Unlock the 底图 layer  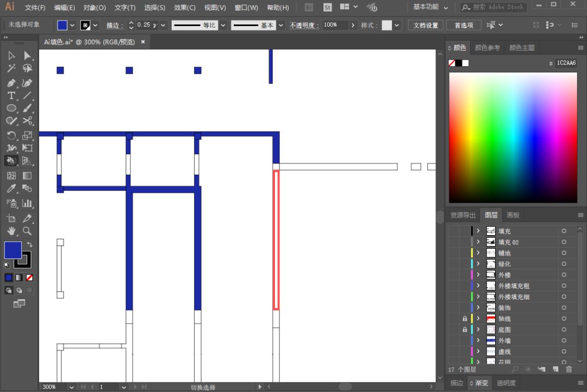coord(465,330)
